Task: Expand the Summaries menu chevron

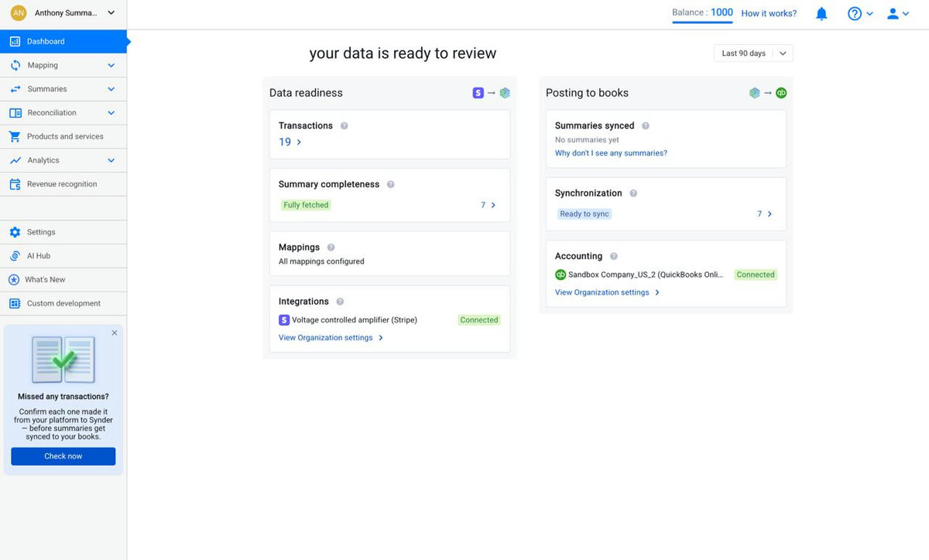Action: tap(111, 89)
